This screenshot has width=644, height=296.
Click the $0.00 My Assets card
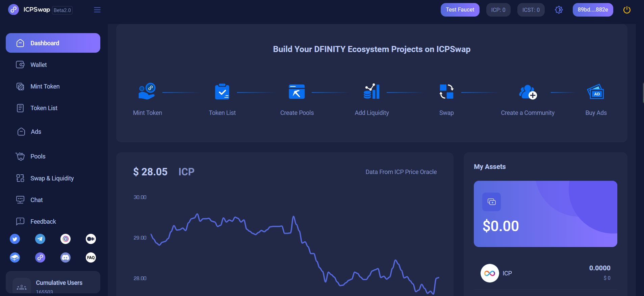(x=545, y=214)
